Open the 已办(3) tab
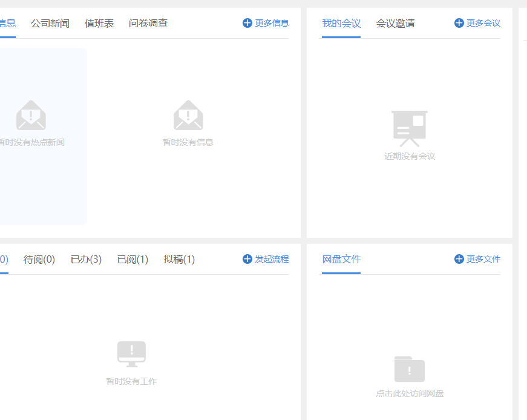The height and width of the screenshot is (420, 527). [x=86, y=259]
